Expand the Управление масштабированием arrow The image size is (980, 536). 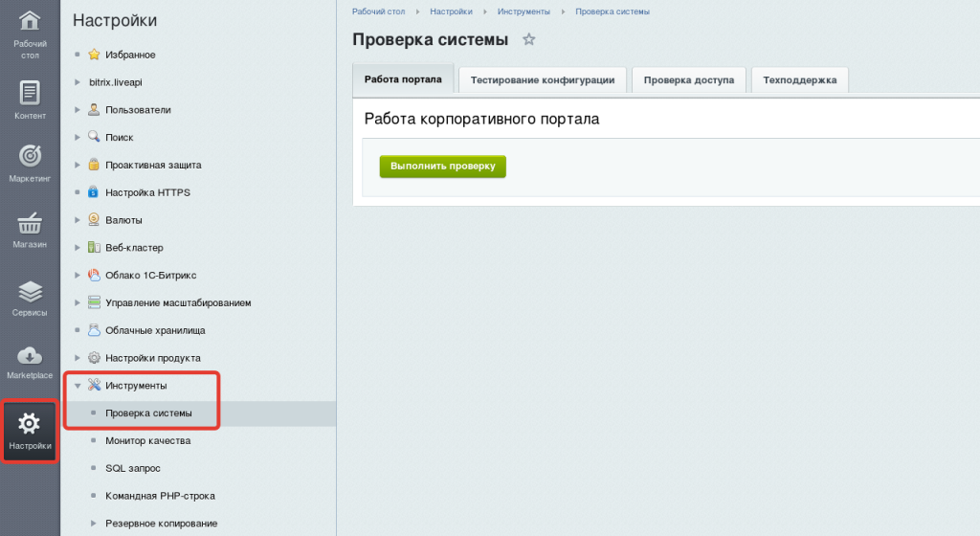78,302
